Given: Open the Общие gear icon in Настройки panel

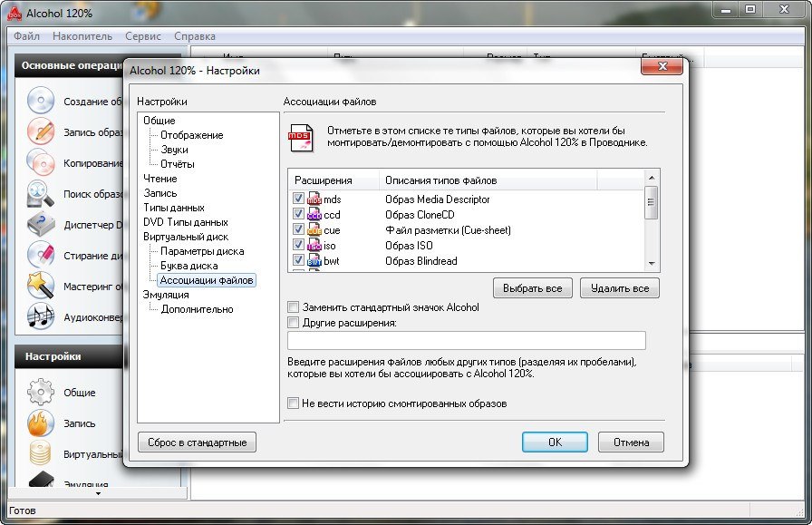Looking at the screenshot, I should click(41, 393).
